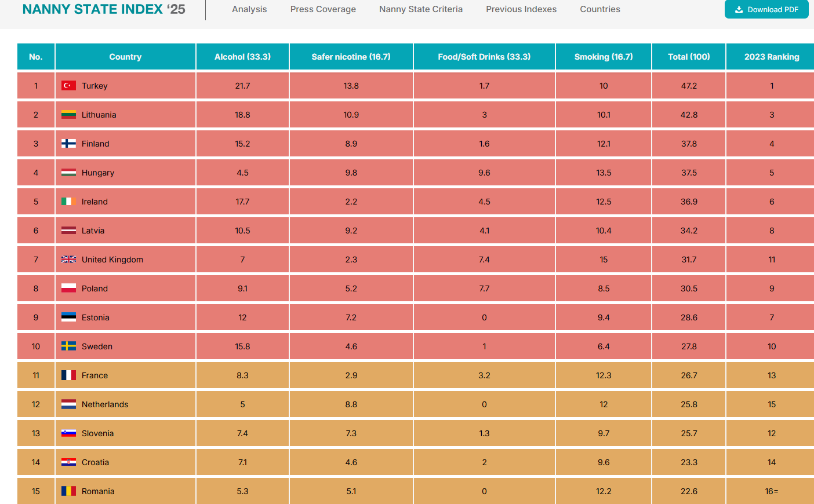The width and height of the screenshot is (814, 504).
Task: Click the Ireland flag icon
Action: pos(68,202)
